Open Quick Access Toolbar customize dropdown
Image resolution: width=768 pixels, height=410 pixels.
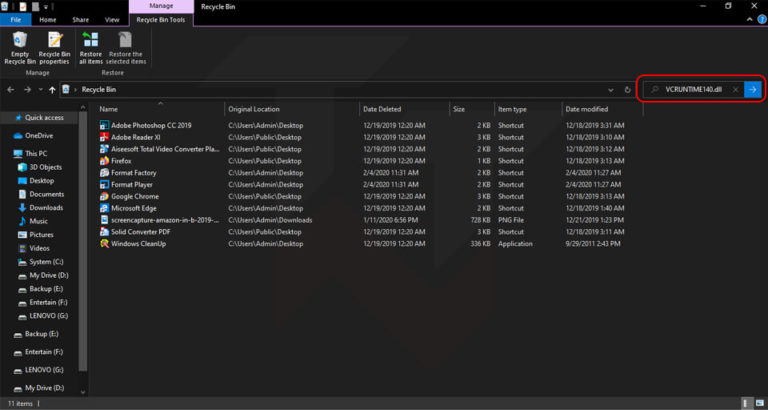point(46,7)
